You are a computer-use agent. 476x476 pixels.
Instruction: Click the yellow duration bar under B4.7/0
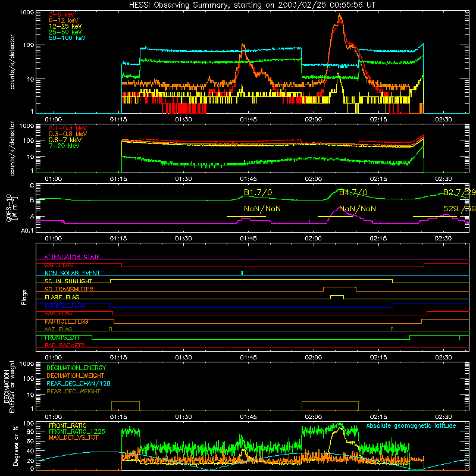point(335,217)
